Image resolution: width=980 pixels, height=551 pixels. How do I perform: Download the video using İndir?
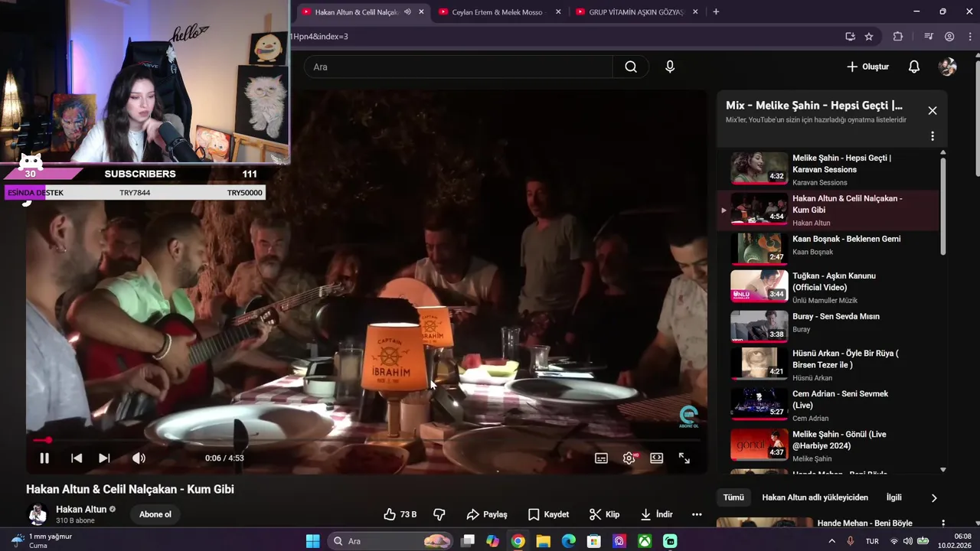(x=657, y=514)
